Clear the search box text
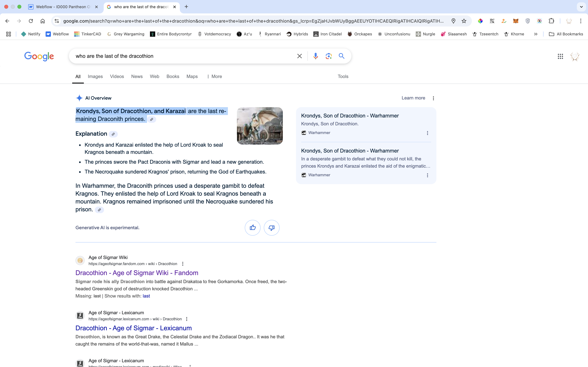The height and width of the screenshot is (367, 588). [299, 56]
